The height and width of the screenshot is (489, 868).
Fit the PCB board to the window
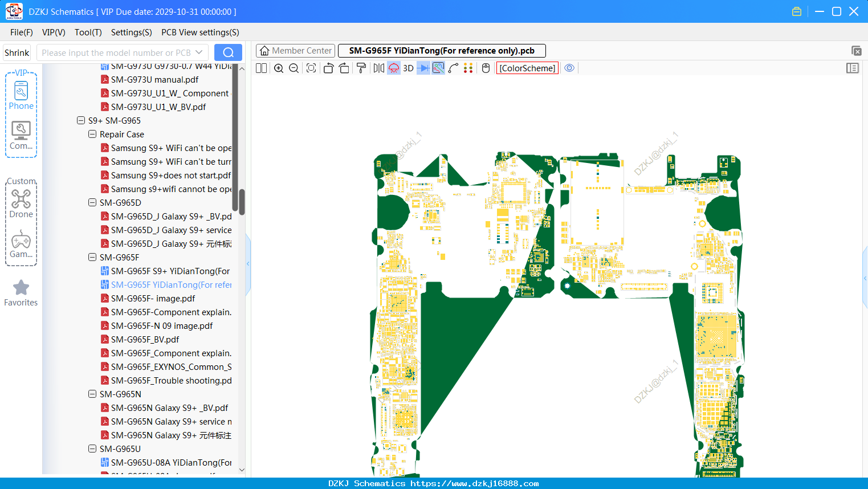coord(311,68)
